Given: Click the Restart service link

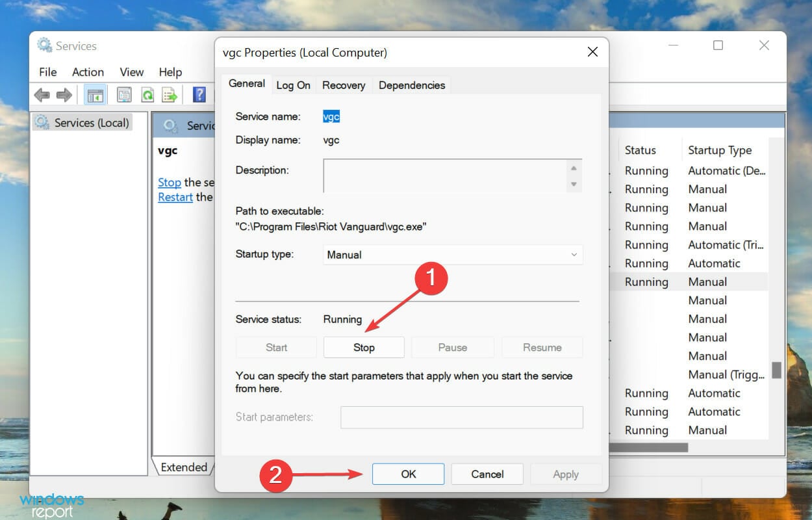Looking at the screenshot, I should click(x=175, y=197).
